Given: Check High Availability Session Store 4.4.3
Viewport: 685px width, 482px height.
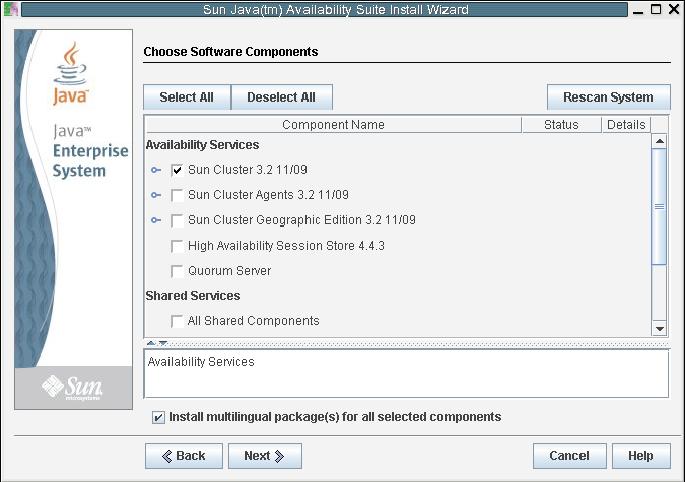Looking at the screenshot, I should [x=177, y=246].
